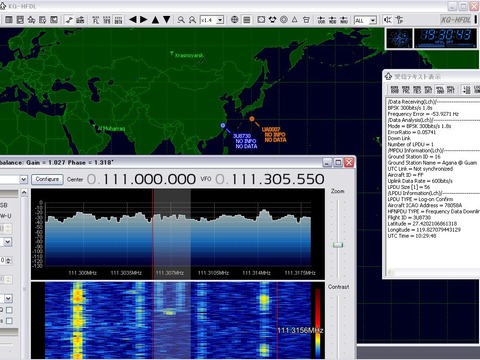480x360 pixels.
Task: Toggle the flight path line toolbar icon
Action: pyautogui.click(x=69, y=20)
